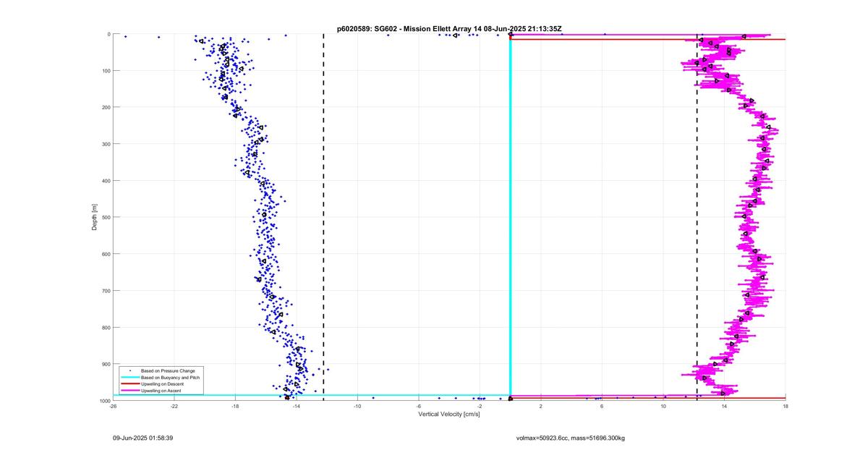868x450 pixels.
Task: Click the velocity axis tick '-10'
Action: (x=357, y=406)
